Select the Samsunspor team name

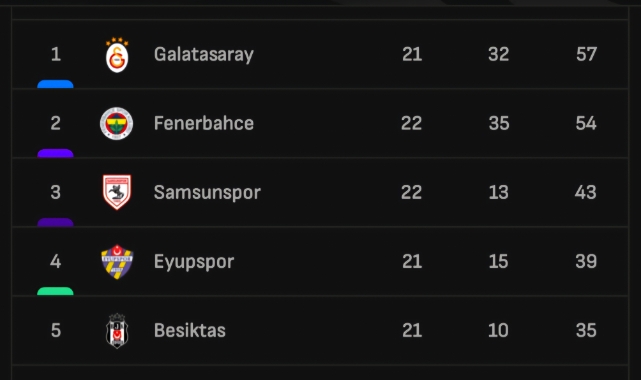click(x=207, y=193)
